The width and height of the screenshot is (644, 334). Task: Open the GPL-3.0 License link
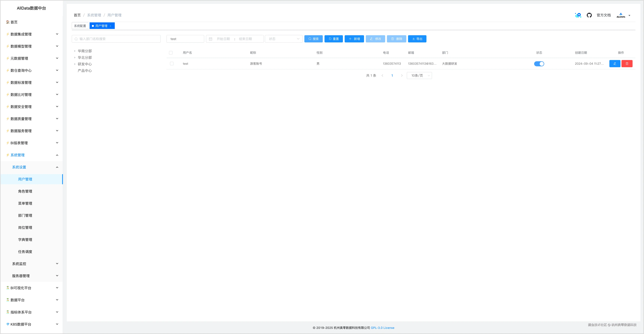click(x=382, y=328)
